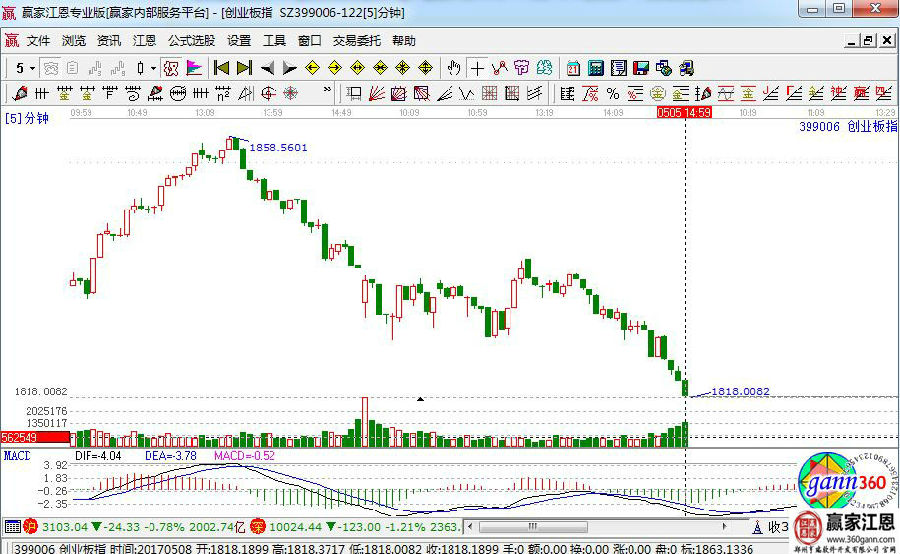Open the calculator tool icon
This screenshot has width=900, height=554.
pos(595,68)
